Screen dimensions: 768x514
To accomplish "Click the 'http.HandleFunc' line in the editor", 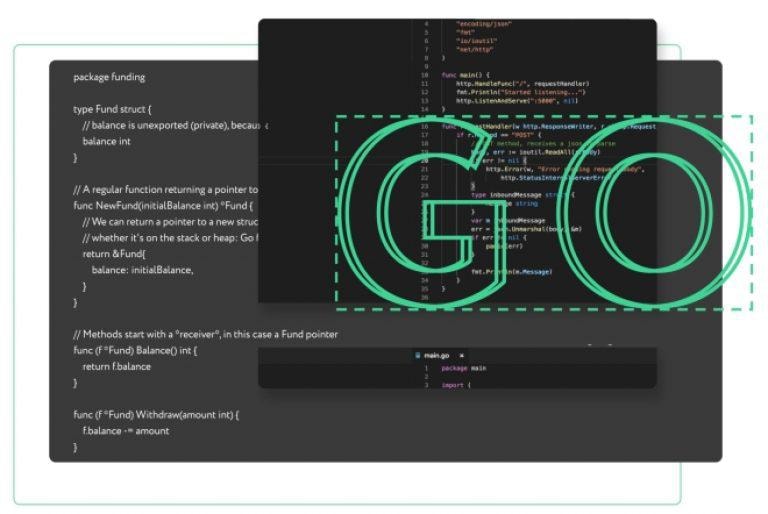I will click(x=523, y=84).
